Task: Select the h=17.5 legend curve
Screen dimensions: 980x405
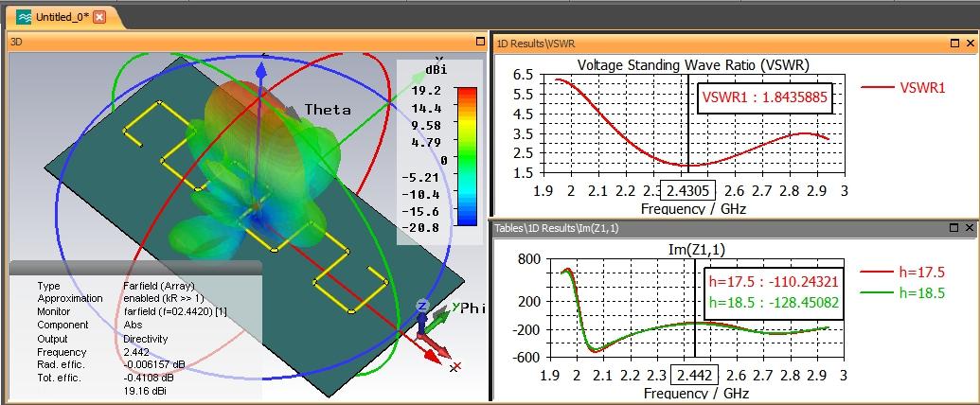Action: pyautogui.click(x=902, y=272)
